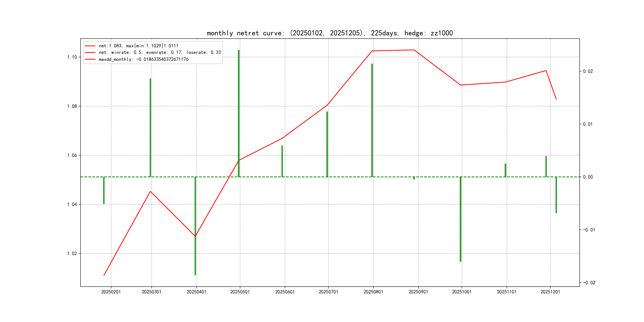Viewport: 644px width, 322px height.
Task: Click the last negative bar after 20251201
Action: (x=556, y=195)
